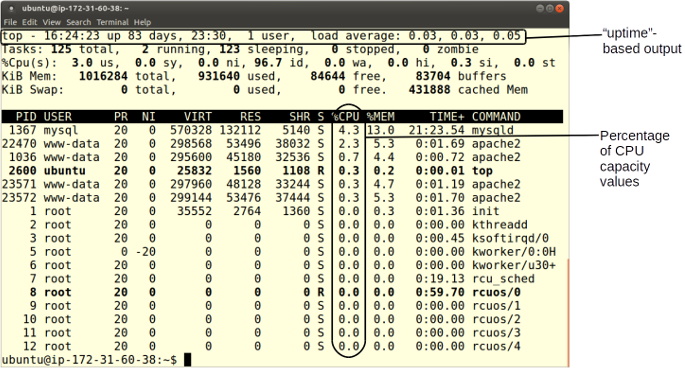Click the rcuos/1 command entry

(x=496, y=306)
